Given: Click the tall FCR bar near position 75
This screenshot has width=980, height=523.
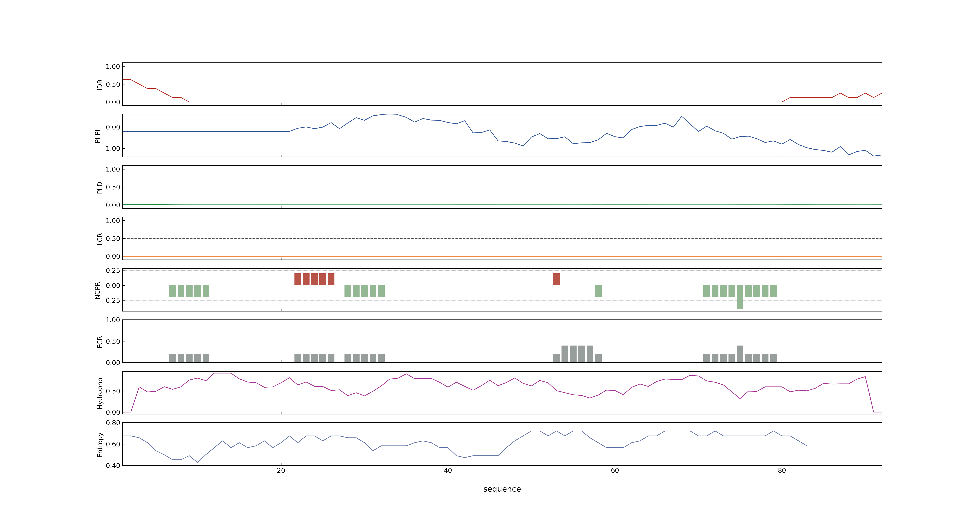Looking at the screenshot, I should click(740, 354).
